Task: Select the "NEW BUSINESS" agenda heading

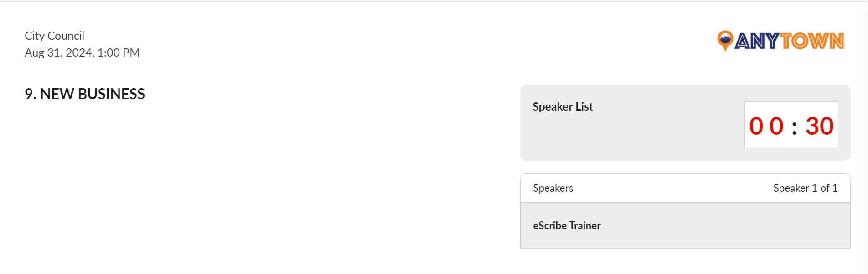Action: point(93,94)
